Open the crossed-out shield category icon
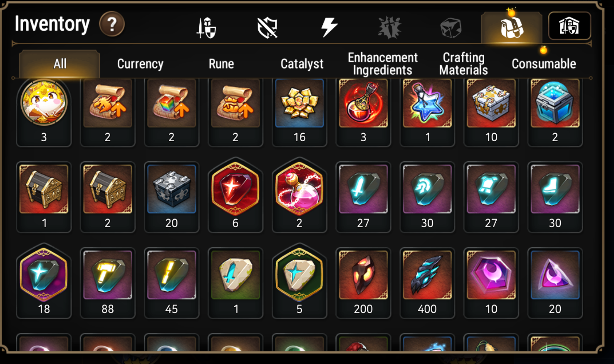Image resolution: width=614 pixels, height=364 pixels. [x=267, y=28]
